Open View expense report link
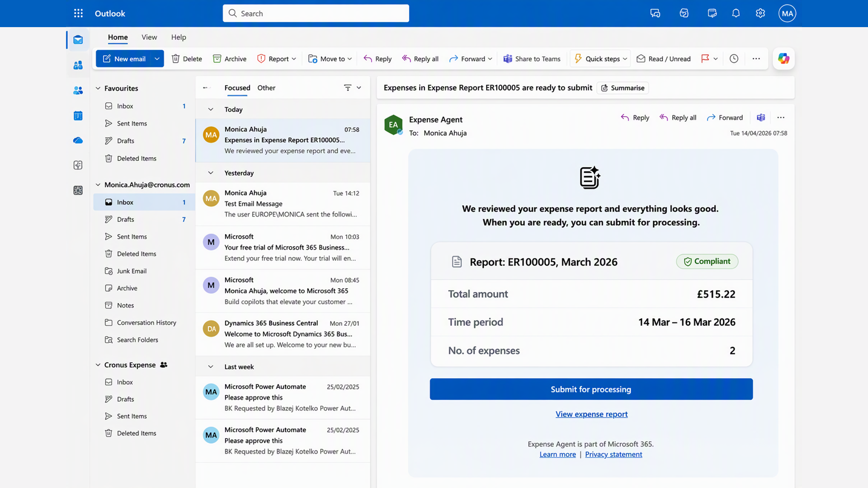 coord(591,414)
